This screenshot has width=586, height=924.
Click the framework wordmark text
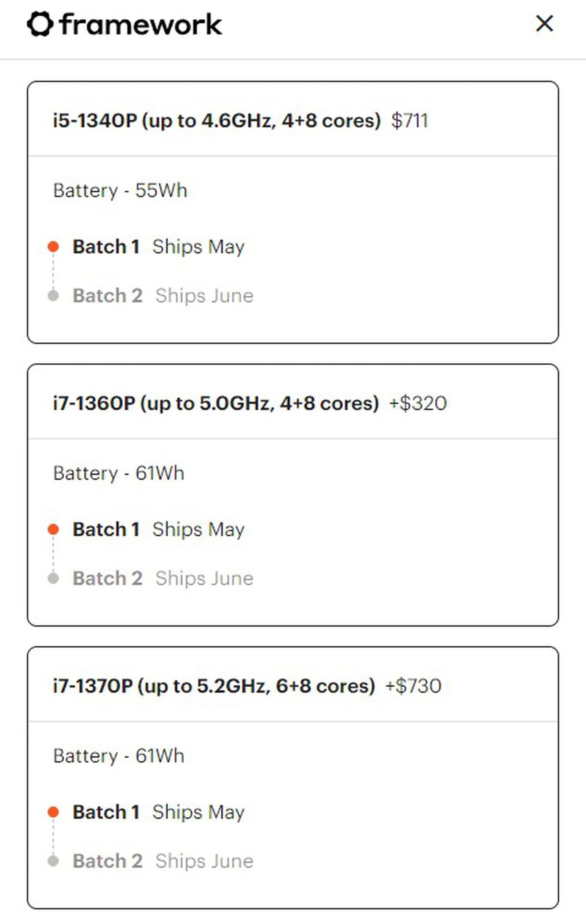140,24
